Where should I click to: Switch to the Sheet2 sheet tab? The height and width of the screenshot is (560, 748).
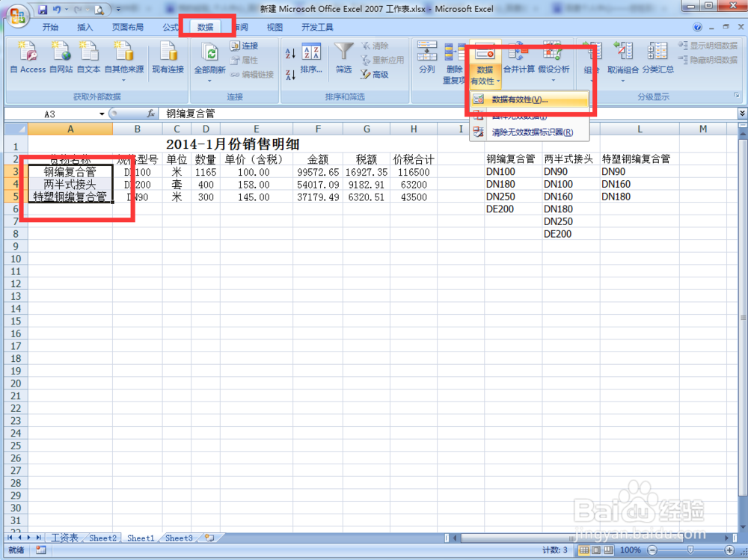tap(102, 538)
